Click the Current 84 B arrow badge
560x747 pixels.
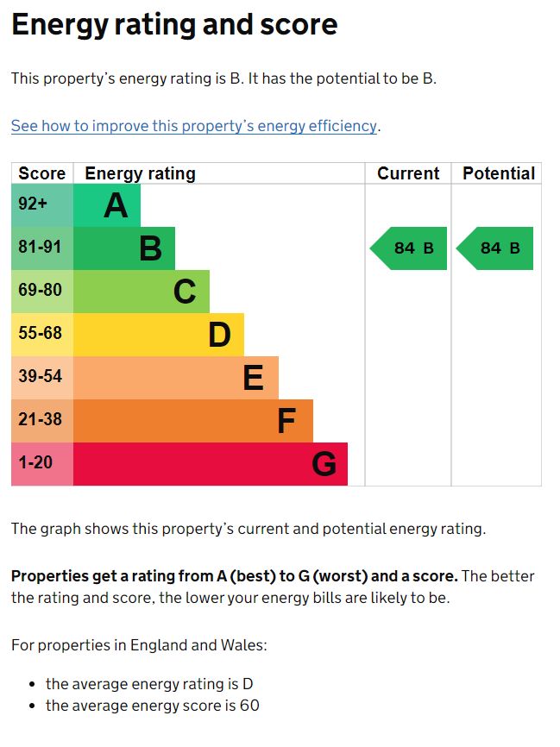pos(410,248)
